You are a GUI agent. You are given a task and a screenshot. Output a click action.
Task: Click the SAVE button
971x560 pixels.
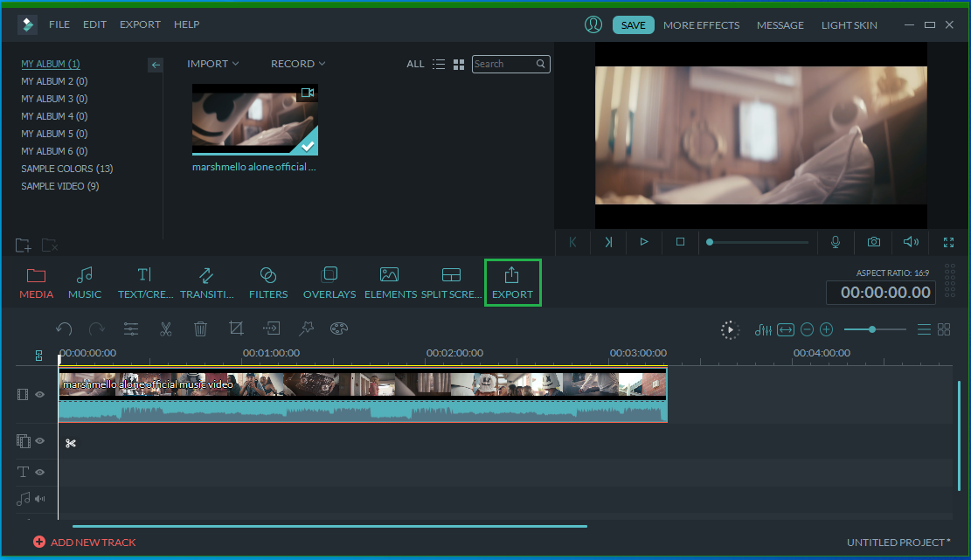(633, 24)
